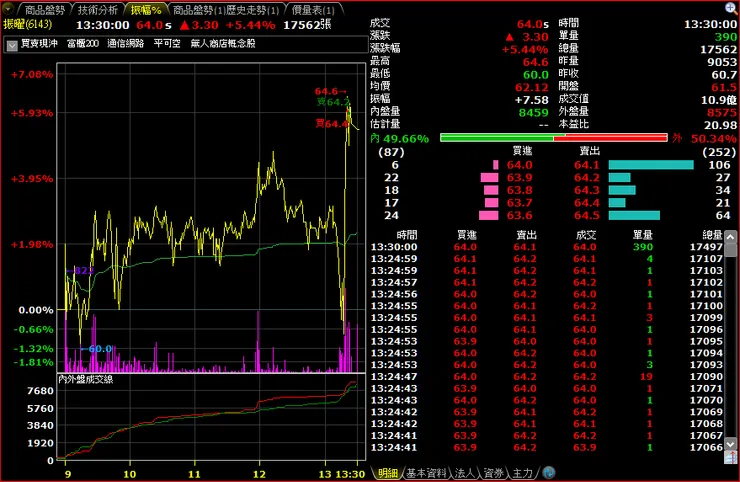Select the trade row with total volume 17090

point(547,377)
